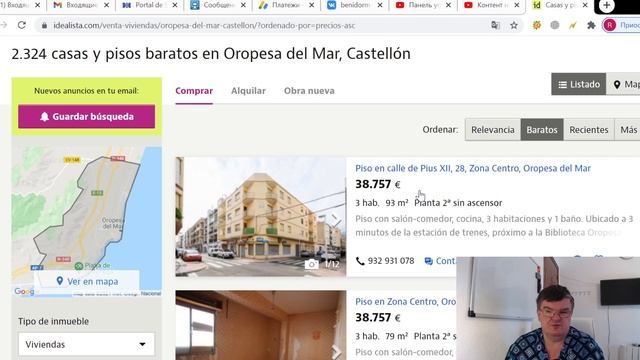Click the Más sorting option
Image resolution: width=640 pixels, height=360 pixels.
coord(628,130)
